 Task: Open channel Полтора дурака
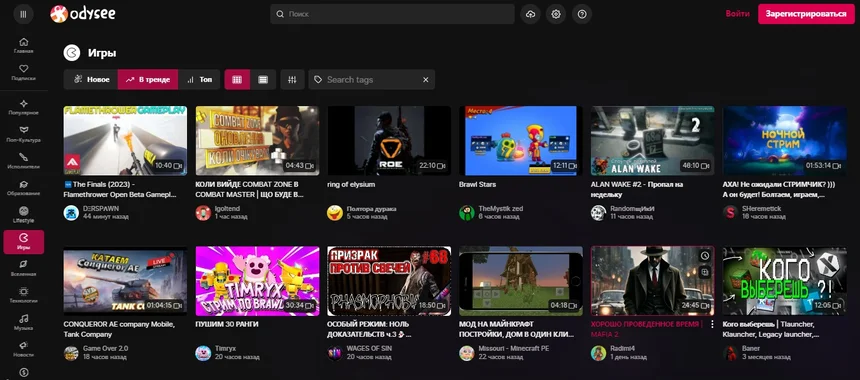[371, 209]
